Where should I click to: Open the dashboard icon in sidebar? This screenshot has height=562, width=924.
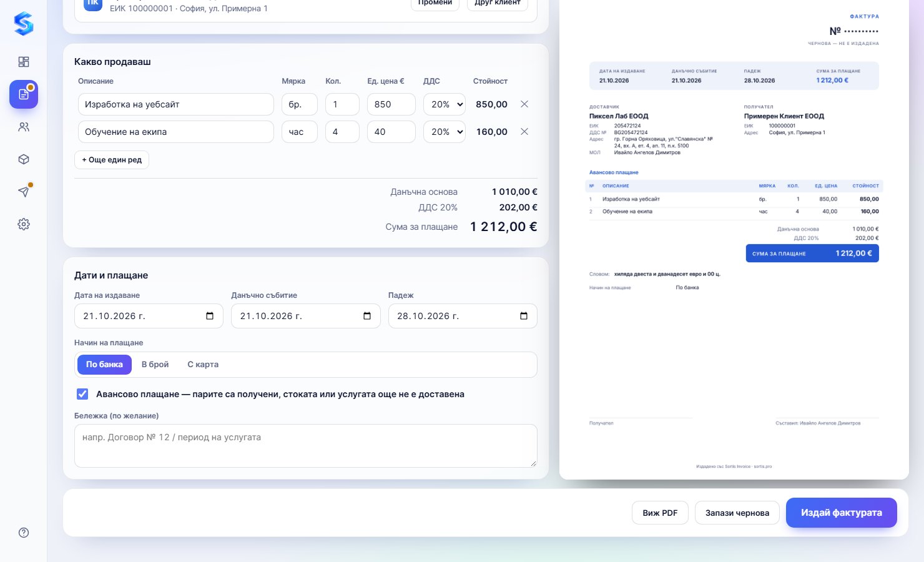[x=24, y=62]
